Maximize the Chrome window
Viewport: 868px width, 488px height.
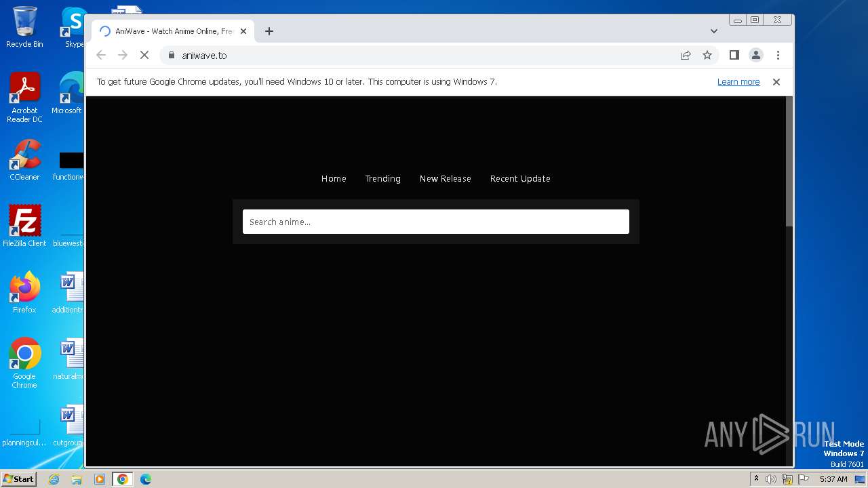pyautogui.click(x=754, y=20)
